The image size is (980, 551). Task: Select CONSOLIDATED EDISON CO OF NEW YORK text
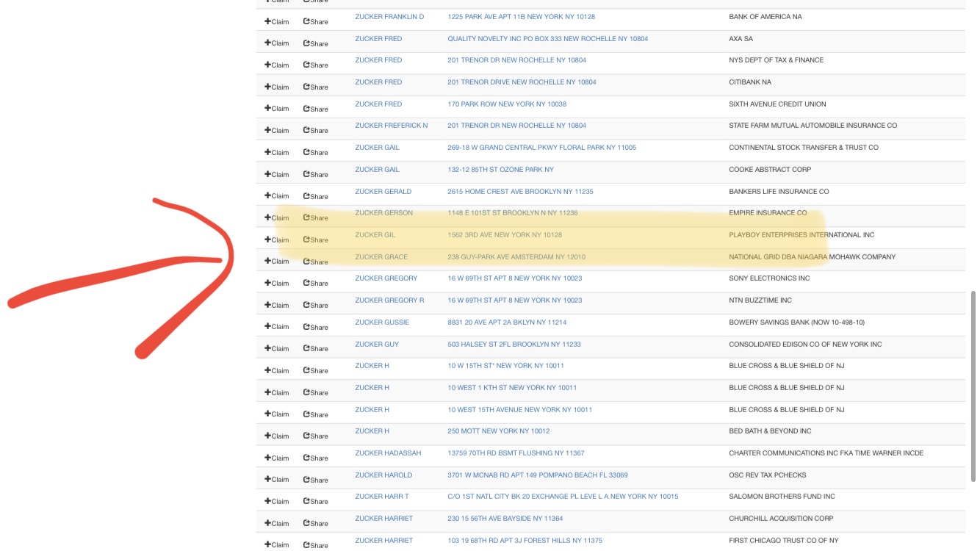pyautogui.click(x=805, y=345)
